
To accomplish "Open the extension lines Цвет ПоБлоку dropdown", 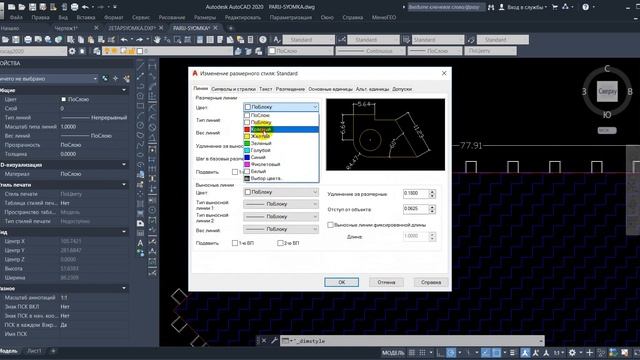I will click(x=281, y=192).
